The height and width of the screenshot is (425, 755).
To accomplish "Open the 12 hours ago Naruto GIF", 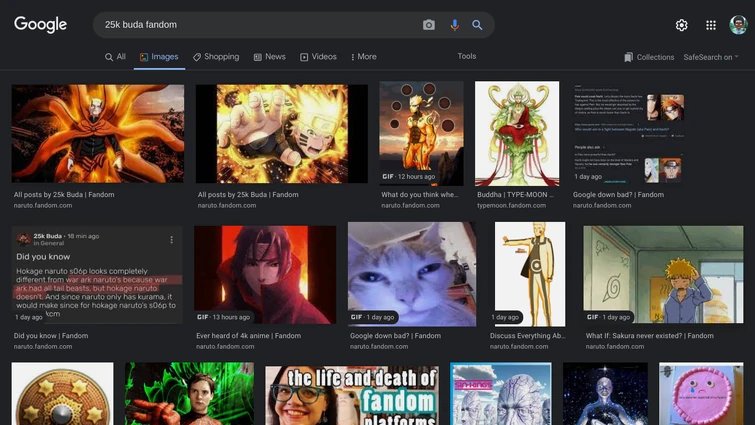I will [x=421, y=133].
